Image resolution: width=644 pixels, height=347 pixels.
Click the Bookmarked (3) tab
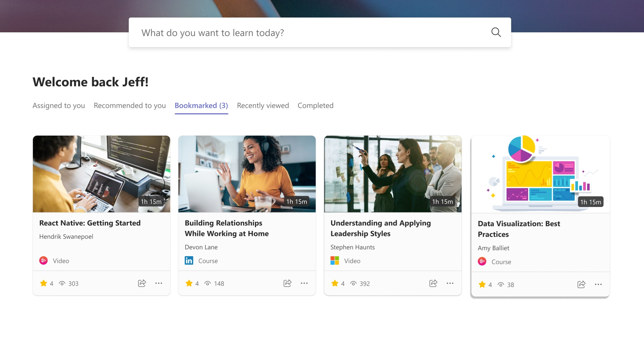click(x=201, y=105)
